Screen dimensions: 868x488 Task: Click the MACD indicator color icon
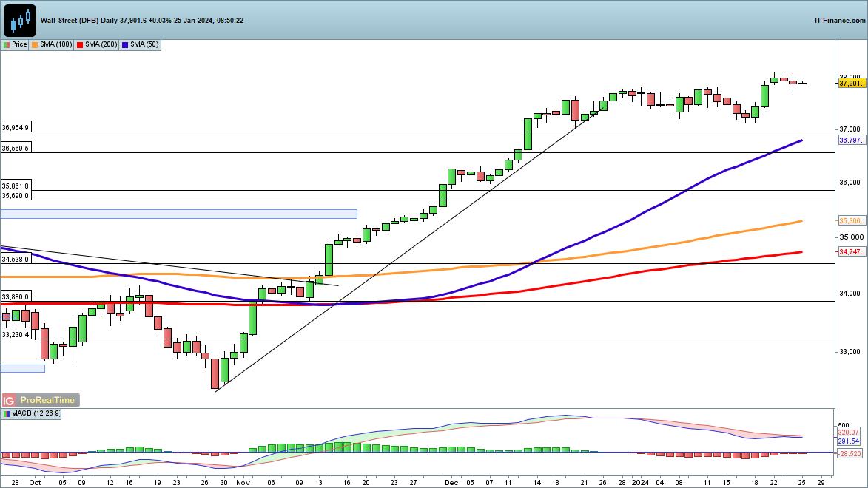(7, 414)
